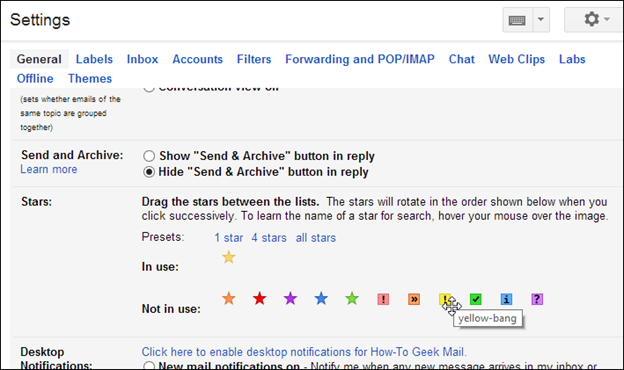Select Show "Send & Archive" button in reply
Viewport: 624px width, 370px height.
pyautogui.click(x=149, y=156)
